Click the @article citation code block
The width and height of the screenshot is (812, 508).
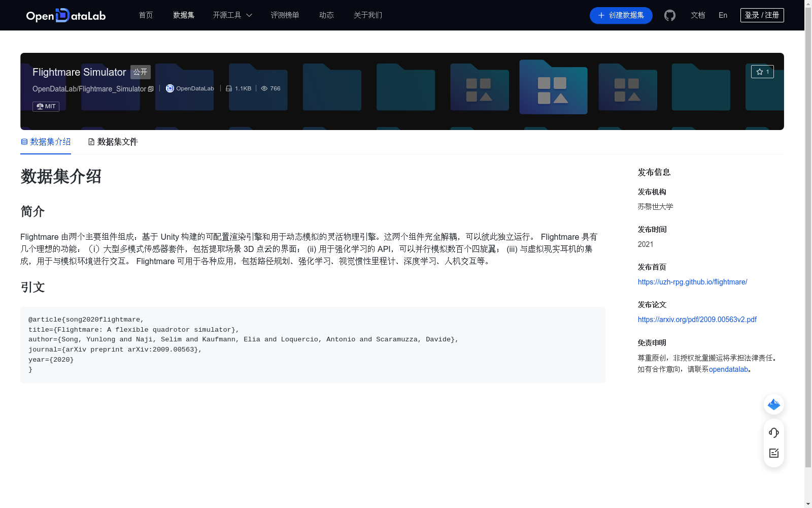pos(313,344)
